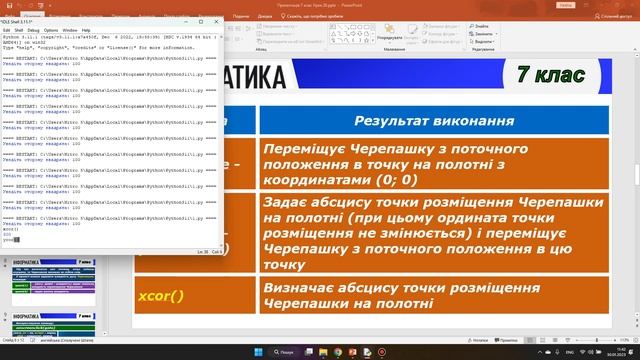Click the taskbar search box Пошук
The width and height of the screenshot is (640, 360).
(284, 352)
